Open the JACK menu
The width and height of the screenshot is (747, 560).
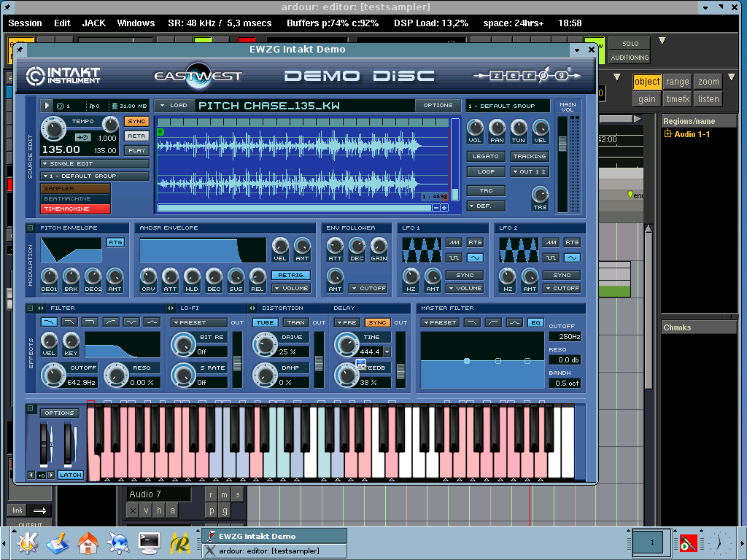[93, 23]
